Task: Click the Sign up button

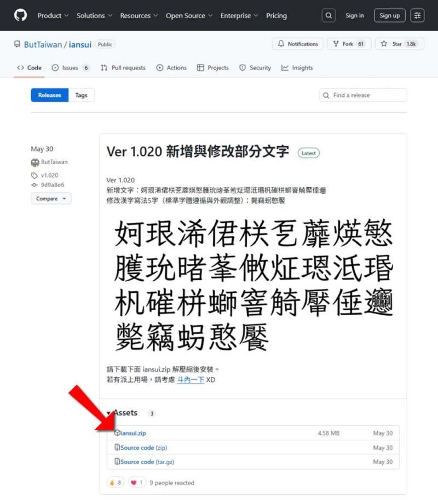Action: coord(389,15)
